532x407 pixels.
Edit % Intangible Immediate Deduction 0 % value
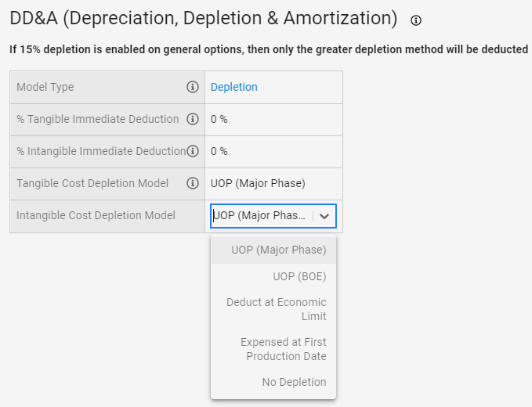coord(219,151)
